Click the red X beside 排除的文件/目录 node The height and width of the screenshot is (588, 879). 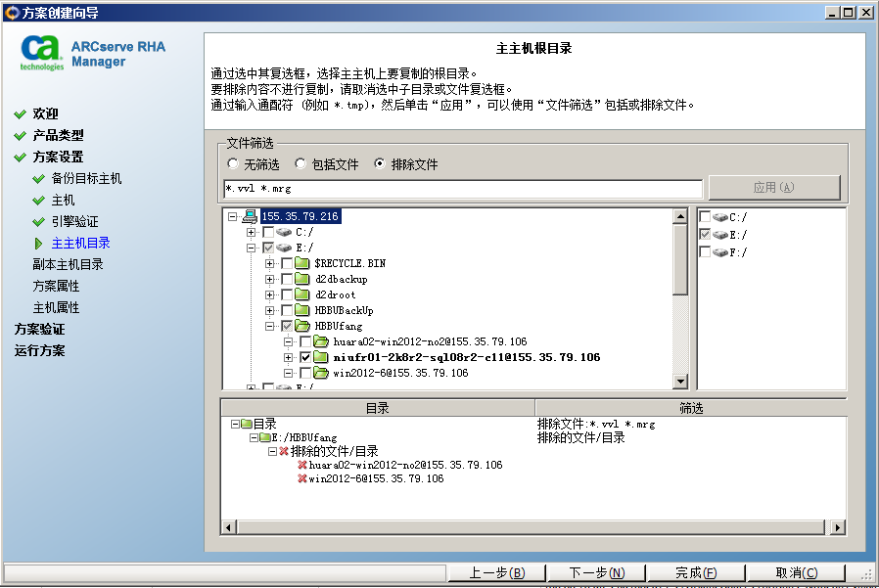click(284, 451)
